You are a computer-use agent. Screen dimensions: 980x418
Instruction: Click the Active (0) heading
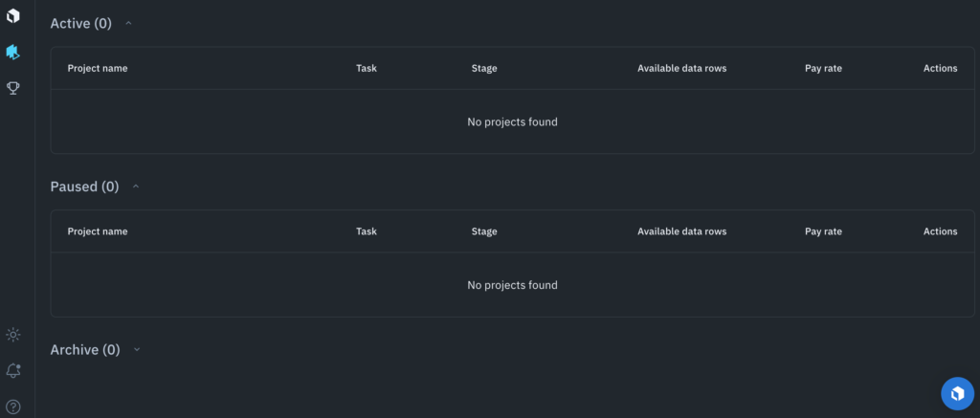click(80, 24)
